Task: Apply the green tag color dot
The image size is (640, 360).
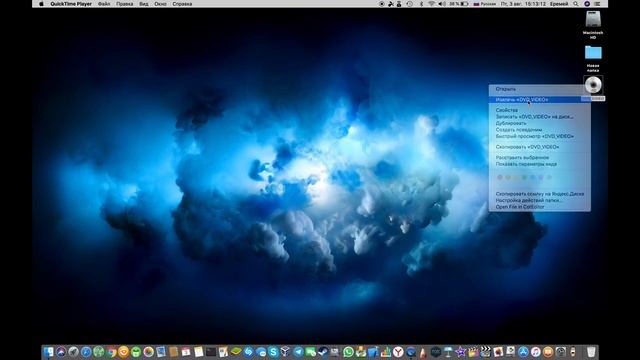Action: (x=524, y=178)
